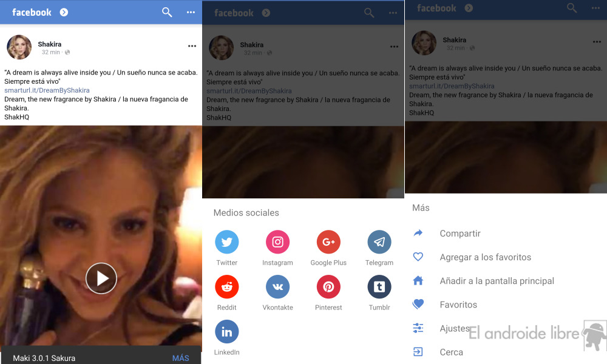The image size is (607, 364).
Task: Tap dimmed smarturl.it link in middle screen
Action: point(249,91)
